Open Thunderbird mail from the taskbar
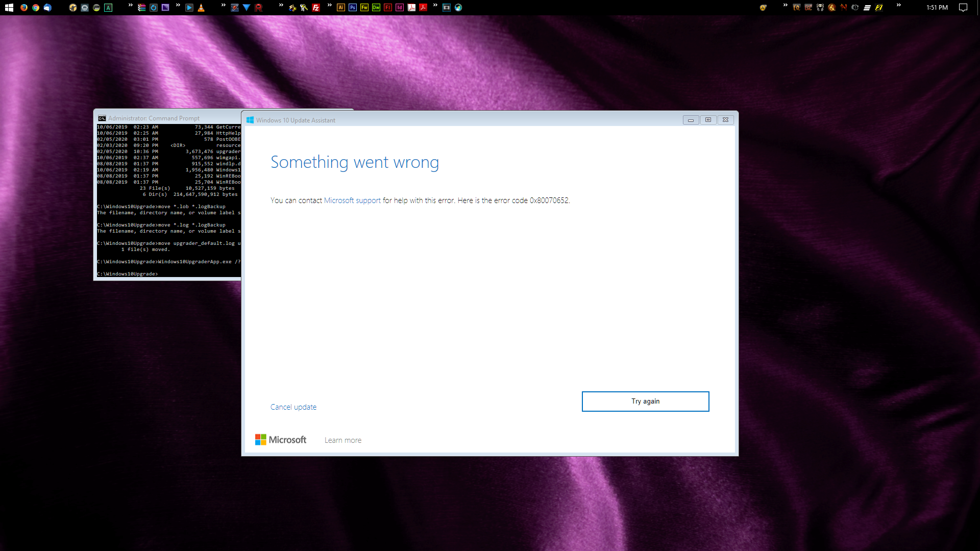Viewport: 980px width, 551px height. pos(47,8)
